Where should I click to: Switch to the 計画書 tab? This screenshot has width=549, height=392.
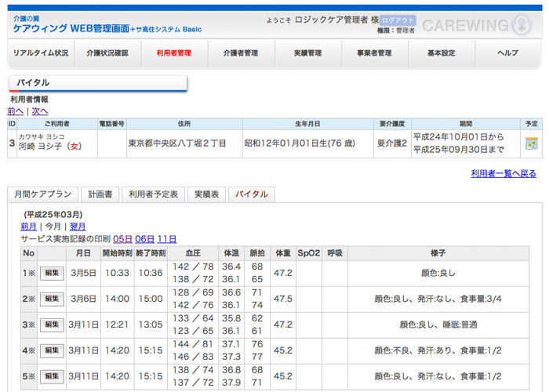(x=100, y=194)
